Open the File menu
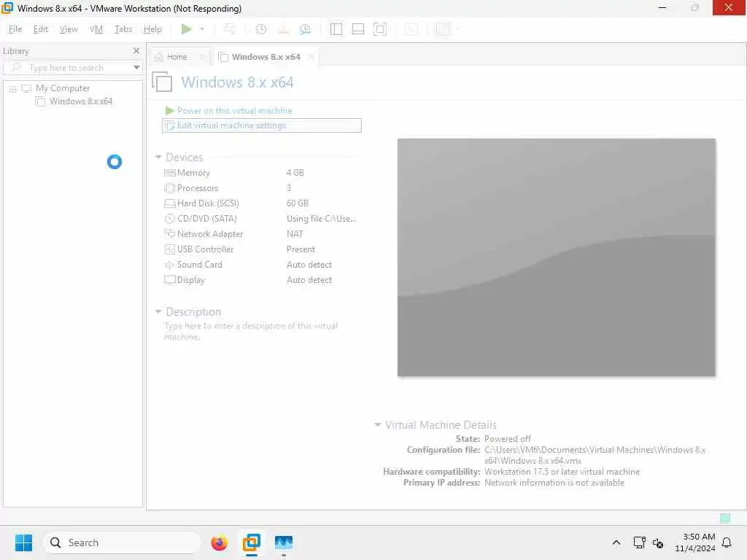The image size is (747, 560). 15,29
